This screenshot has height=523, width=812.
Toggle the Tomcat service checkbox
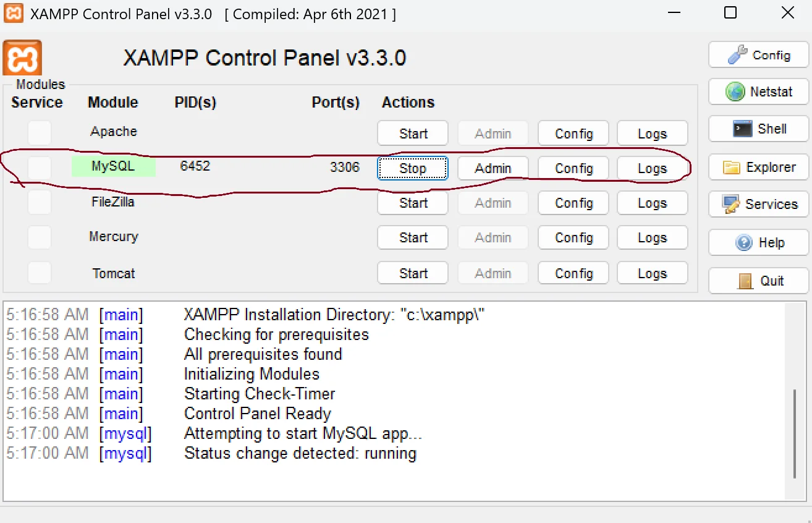(40, 273)
